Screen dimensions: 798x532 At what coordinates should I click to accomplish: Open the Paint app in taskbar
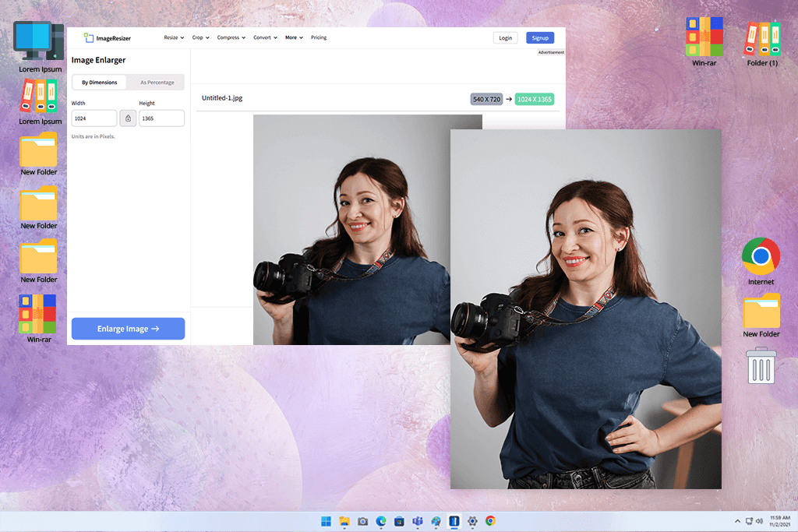[x=436, y=521]
